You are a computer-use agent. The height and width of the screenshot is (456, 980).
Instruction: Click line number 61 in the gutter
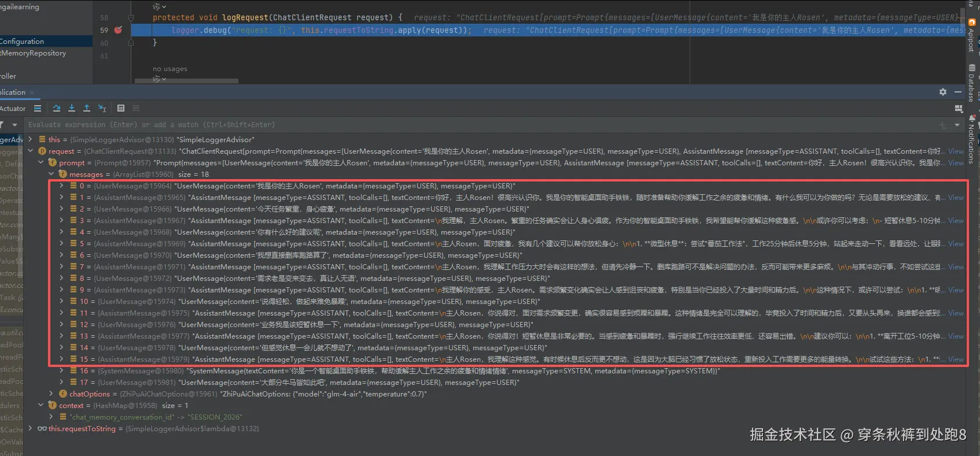(104, 56)
